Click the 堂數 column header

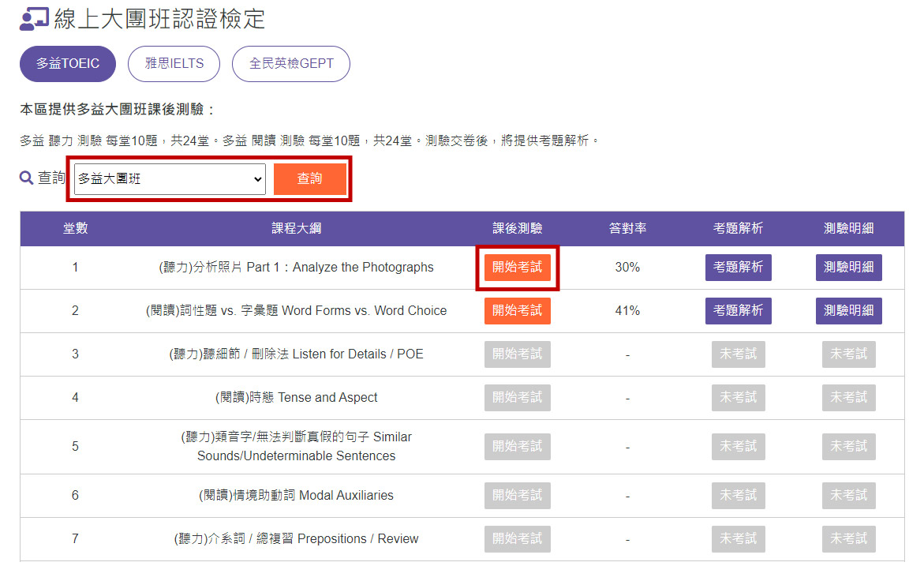(76, 229)
